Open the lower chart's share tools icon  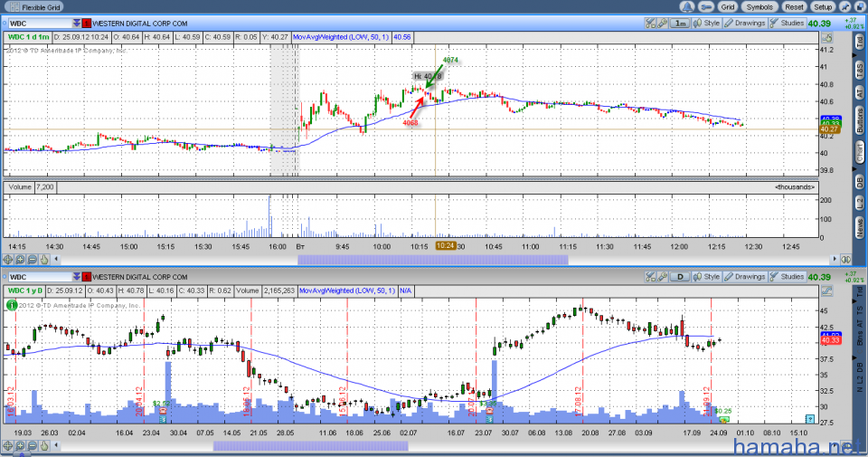(650, 276)
